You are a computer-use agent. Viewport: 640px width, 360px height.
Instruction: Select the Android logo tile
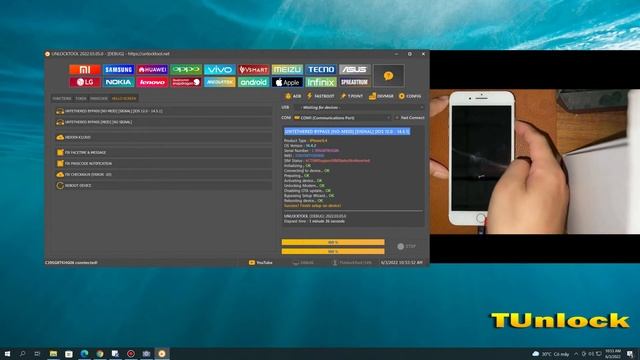point(253,82)
